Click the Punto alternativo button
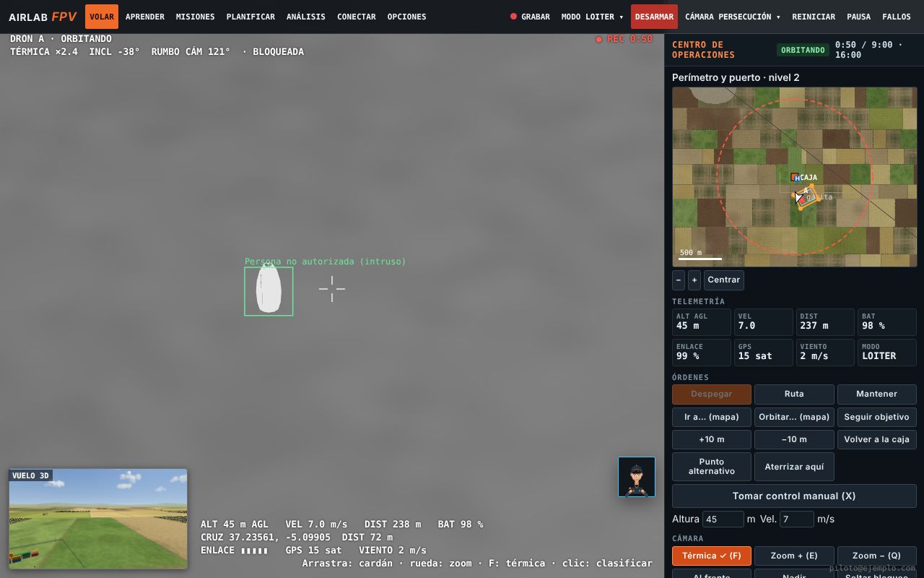 pyautogui.click(x=712, y=467)
